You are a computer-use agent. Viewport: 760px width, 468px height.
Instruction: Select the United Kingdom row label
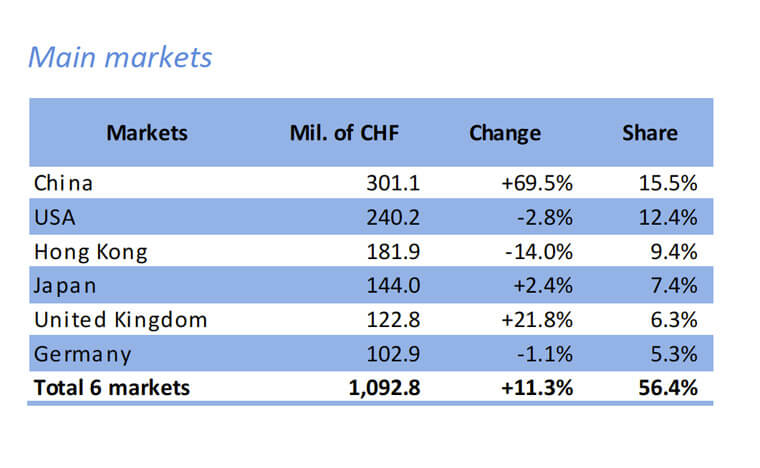(120, 320)
